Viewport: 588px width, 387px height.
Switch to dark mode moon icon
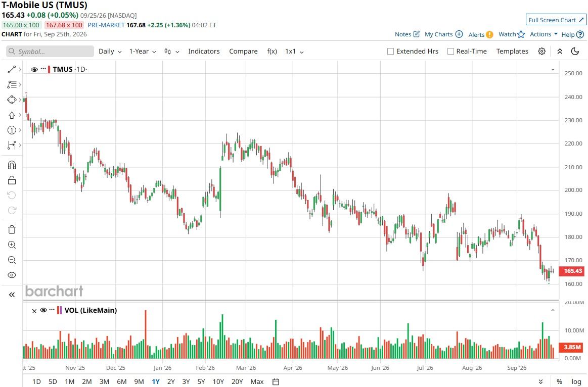(x=575, y=52)
